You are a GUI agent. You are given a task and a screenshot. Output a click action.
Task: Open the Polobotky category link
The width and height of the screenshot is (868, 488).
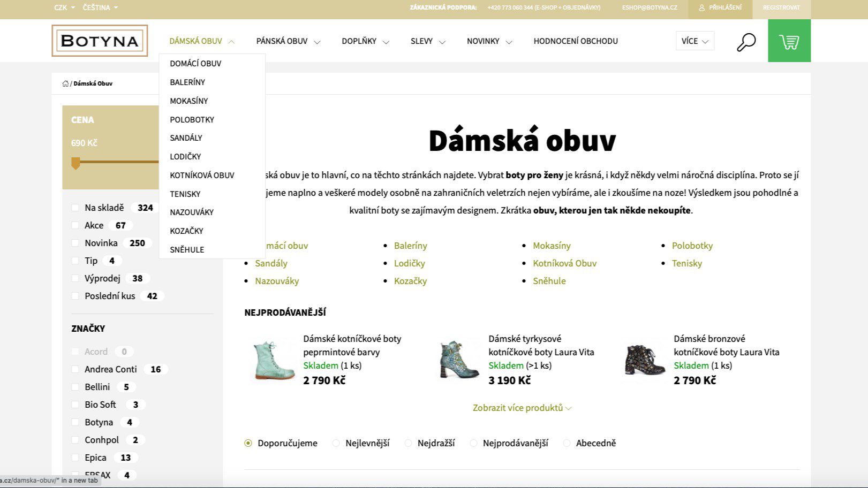click(692, 246)
